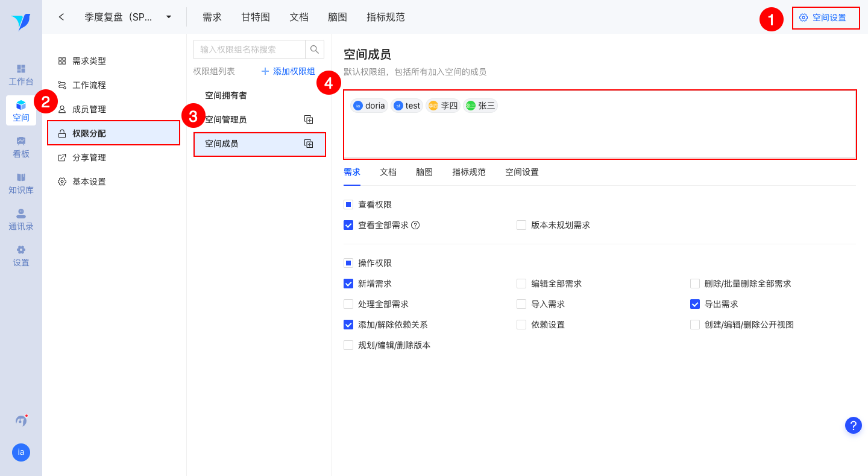Click the 空间设置 button
868x476 pixels.
tap(823, 17)
